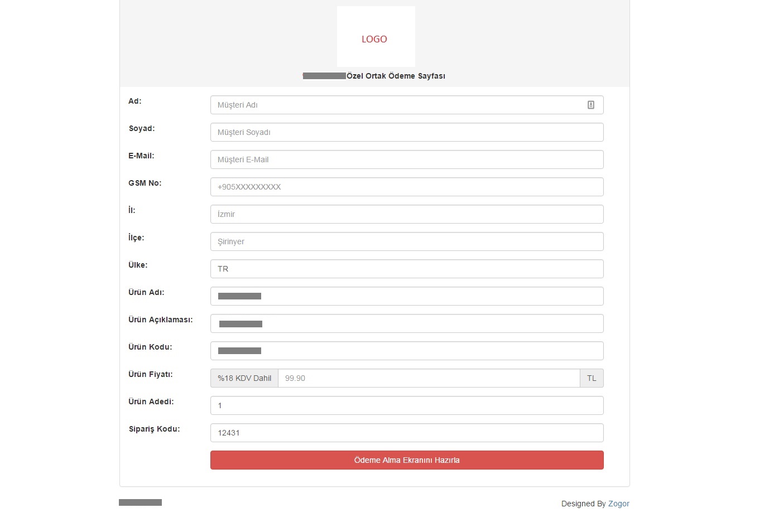Click the Özel Ortak Ödeme Sayfası heading
769x532 pixels.
(395, 76)
